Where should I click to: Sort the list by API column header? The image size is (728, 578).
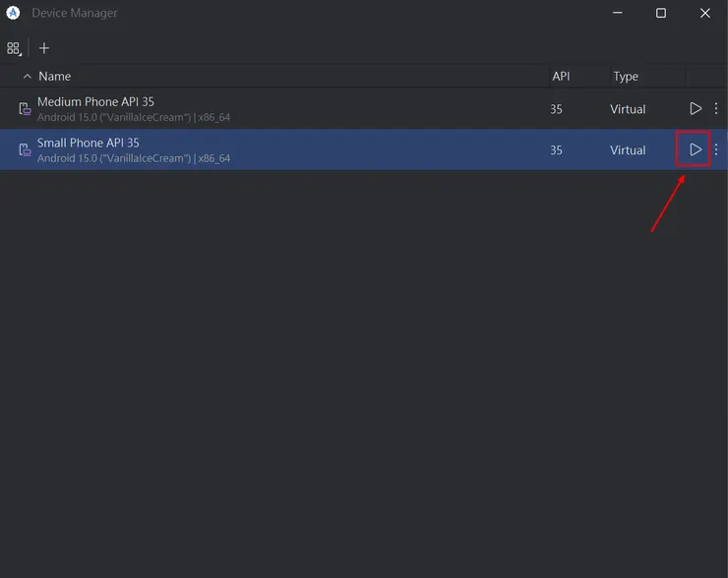[x=561, y=76]
